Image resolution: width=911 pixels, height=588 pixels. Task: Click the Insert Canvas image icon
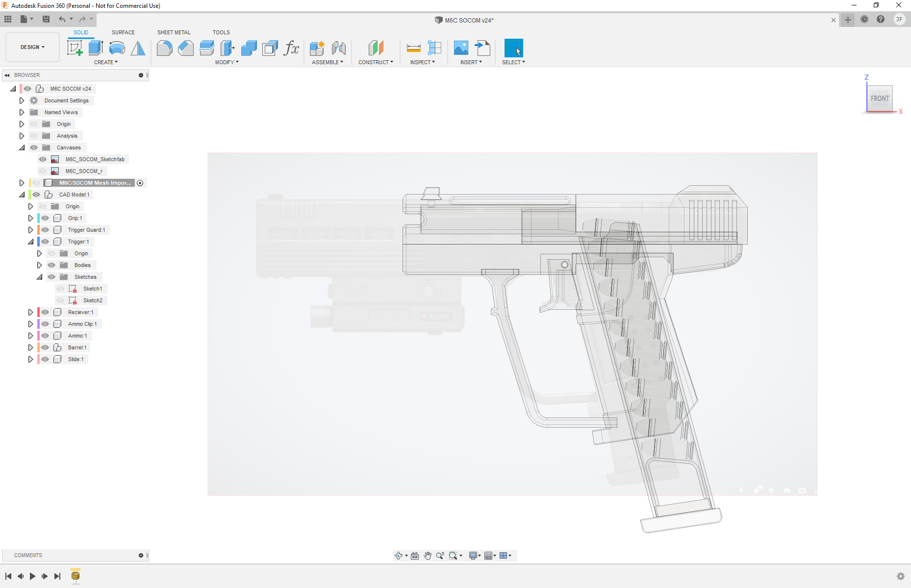[461, 48]
